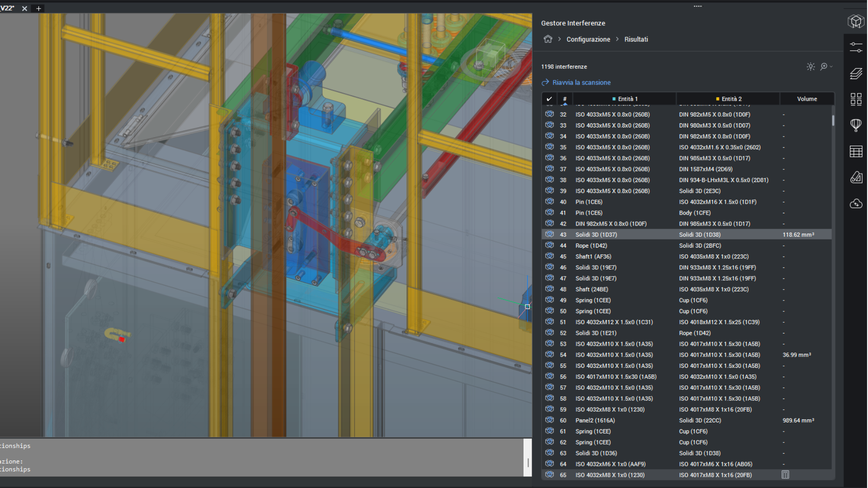Viewport: 868px width, 488px height.
Task: Open the materials roll panel icon
Action: (856, 177)
